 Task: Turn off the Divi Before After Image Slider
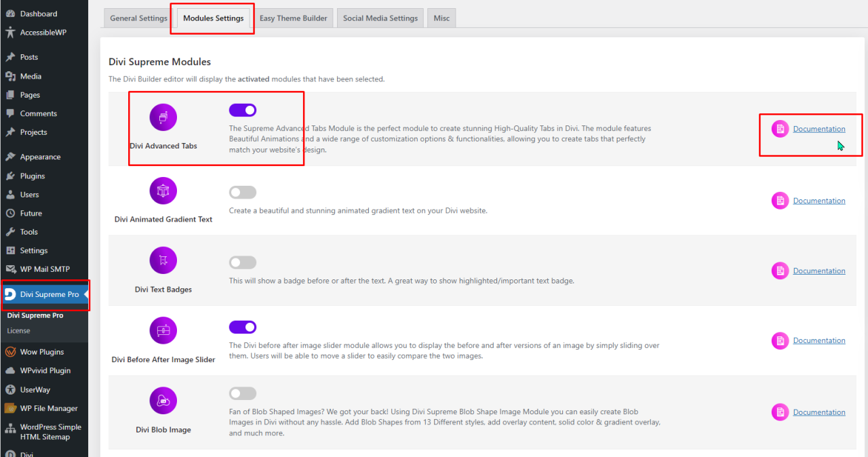click(242, 327)
